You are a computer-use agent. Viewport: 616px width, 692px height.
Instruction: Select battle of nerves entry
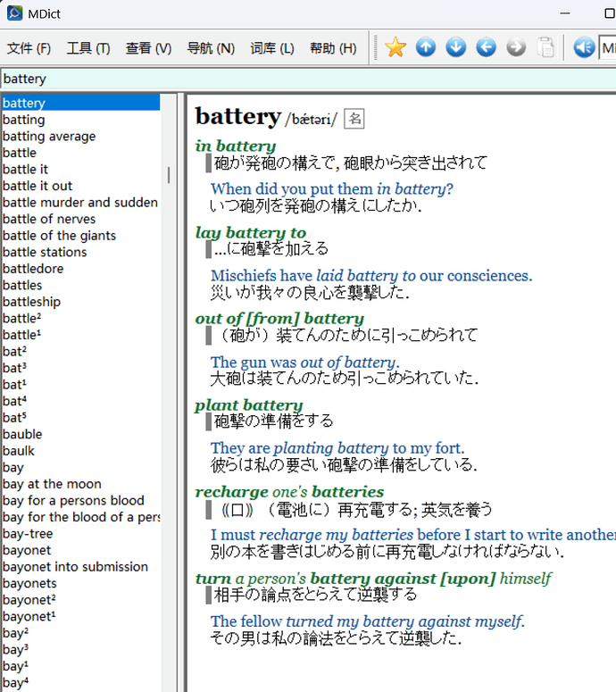49,219
